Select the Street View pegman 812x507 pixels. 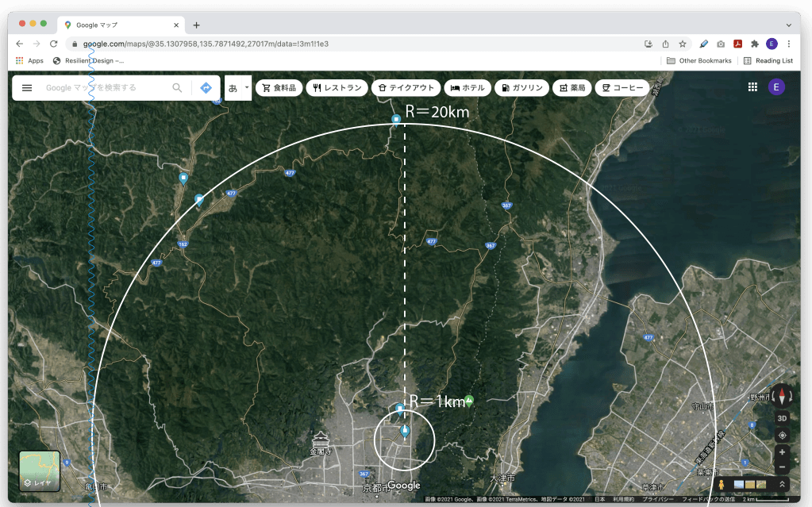pyautogui.click(x=721, y=484)
